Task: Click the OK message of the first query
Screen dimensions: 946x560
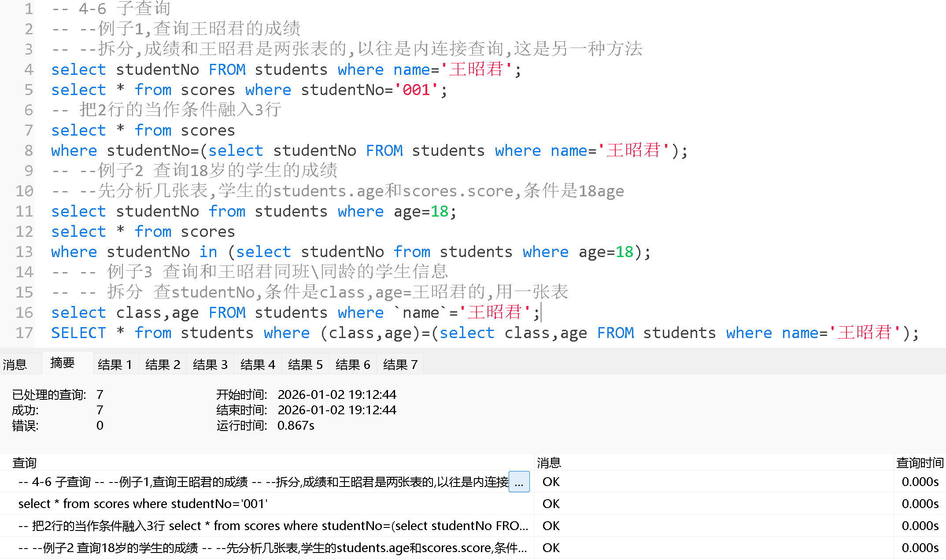Action: tap(551, 482)
